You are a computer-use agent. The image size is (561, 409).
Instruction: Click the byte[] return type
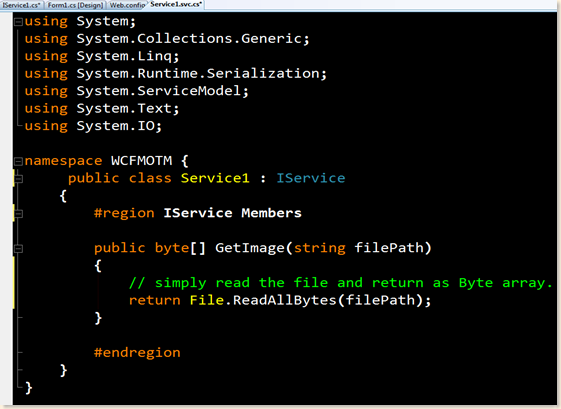point(180,248)
